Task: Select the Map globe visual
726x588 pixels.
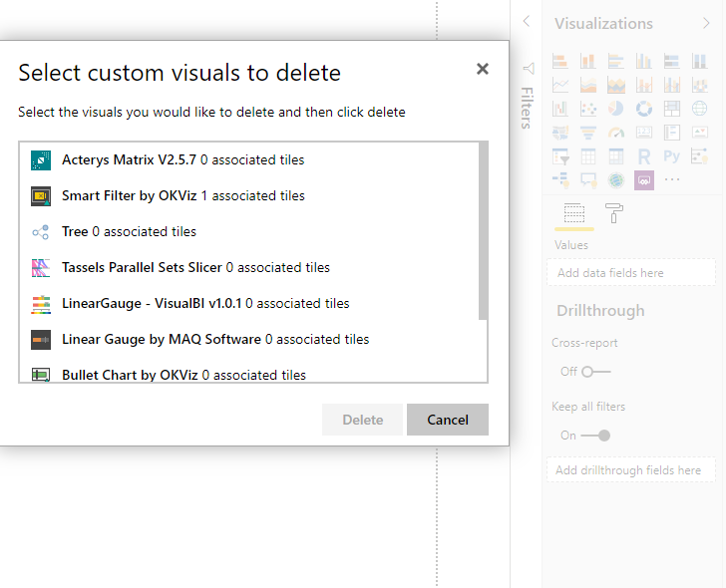Action: pyautogui.click(x=699, y=109)
